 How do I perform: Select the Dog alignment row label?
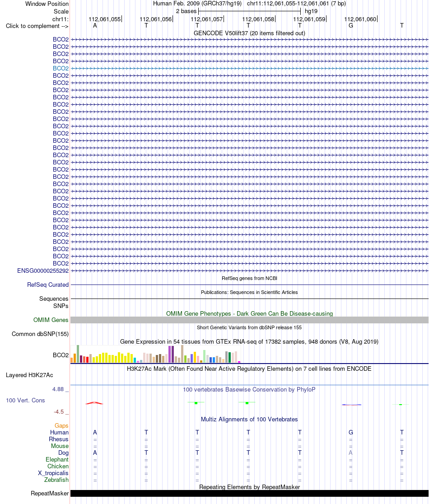(63, 453)
